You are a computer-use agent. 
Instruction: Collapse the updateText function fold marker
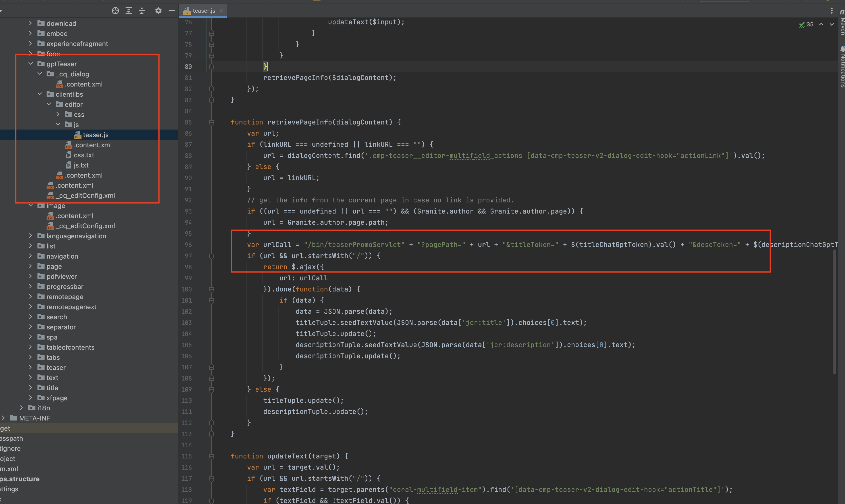[x=212, y=456]
